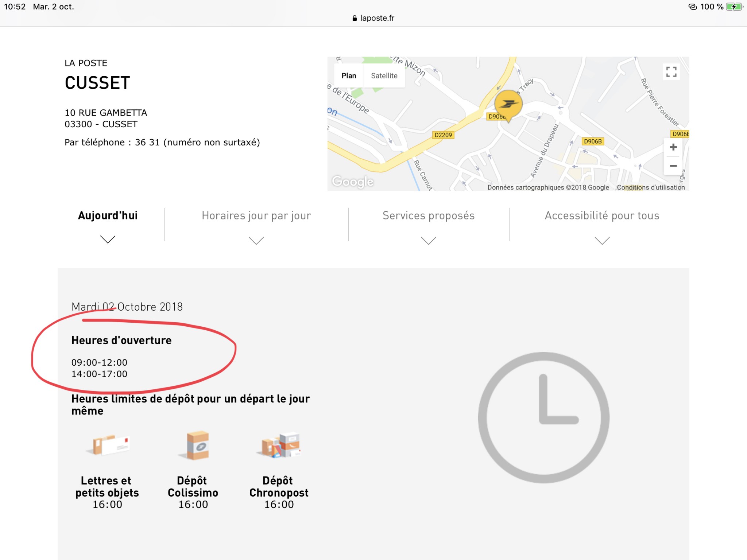
Task: Open Conditions d'utilisation link on map
Action: 651,187
